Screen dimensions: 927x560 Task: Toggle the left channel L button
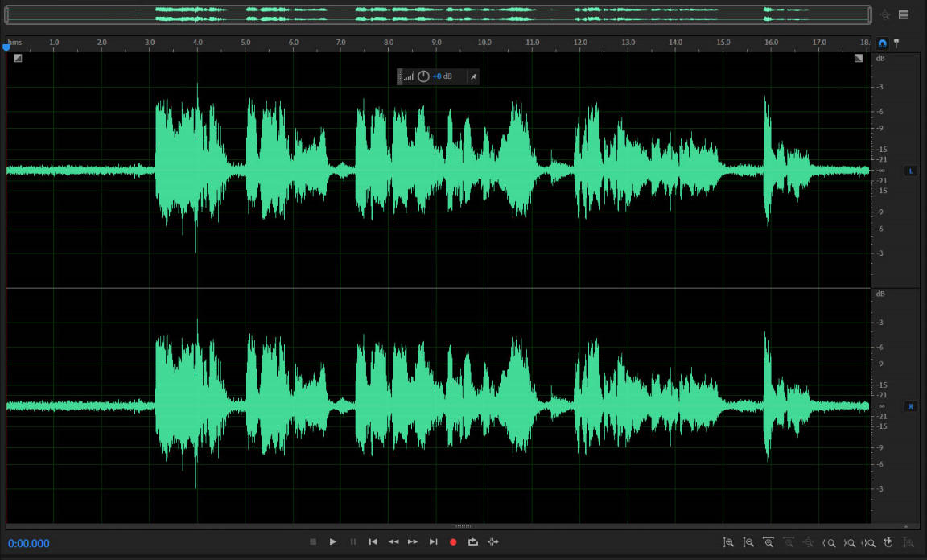pyautogui.click(x=910, y=171)
